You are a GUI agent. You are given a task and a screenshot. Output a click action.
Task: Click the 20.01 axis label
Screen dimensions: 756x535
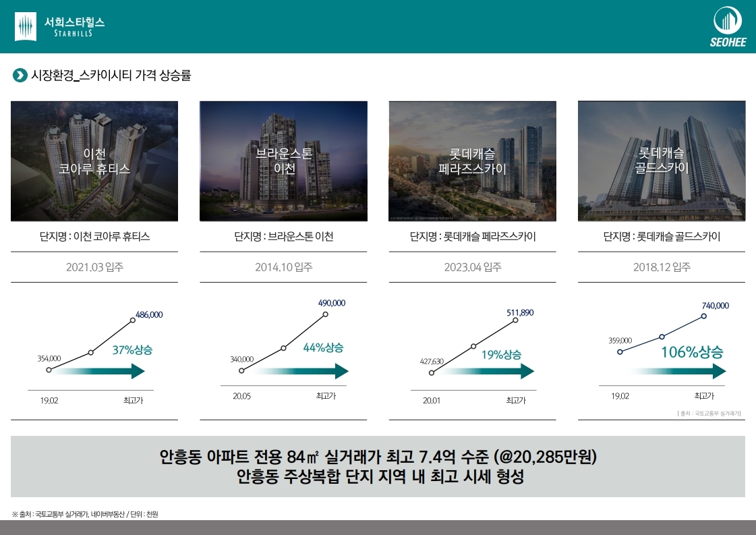[x=432, y=400]
